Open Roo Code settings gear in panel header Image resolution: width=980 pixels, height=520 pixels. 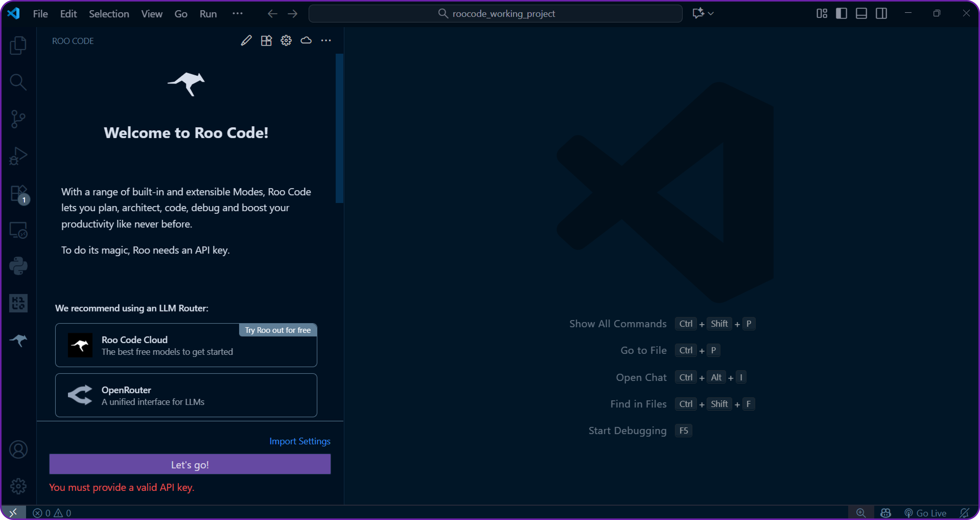[x=286, y=40]
